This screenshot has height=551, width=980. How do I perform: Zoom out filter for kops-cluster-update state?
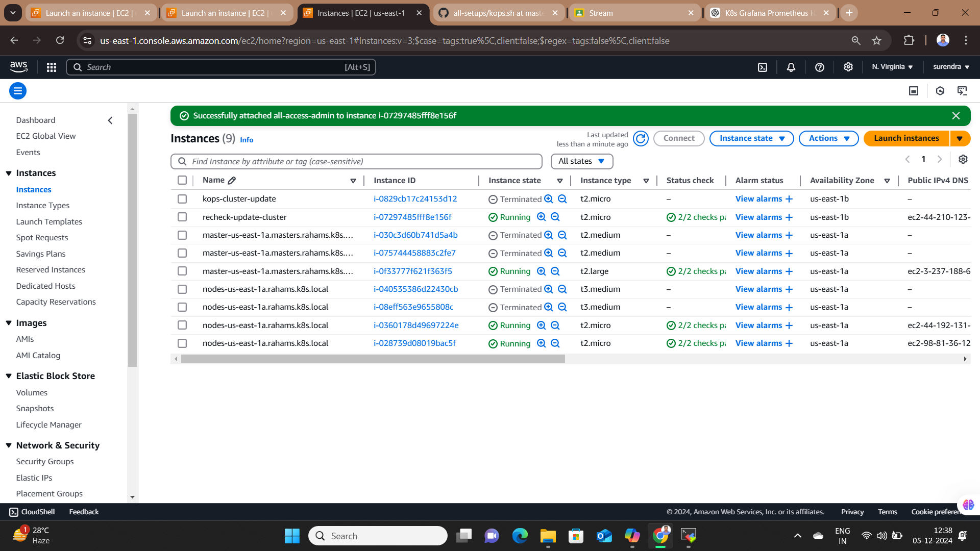click(x=562, y=199)
